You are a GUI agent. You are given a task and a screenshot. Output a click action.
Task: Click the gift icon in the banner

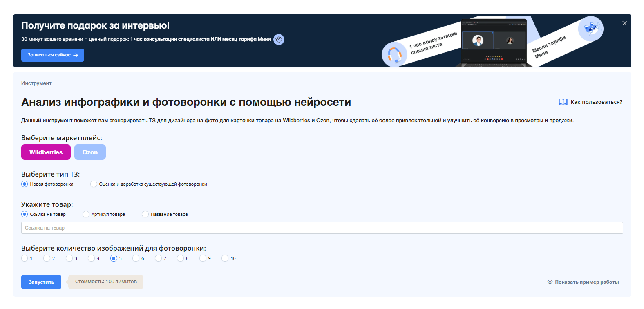click(279, 40)
